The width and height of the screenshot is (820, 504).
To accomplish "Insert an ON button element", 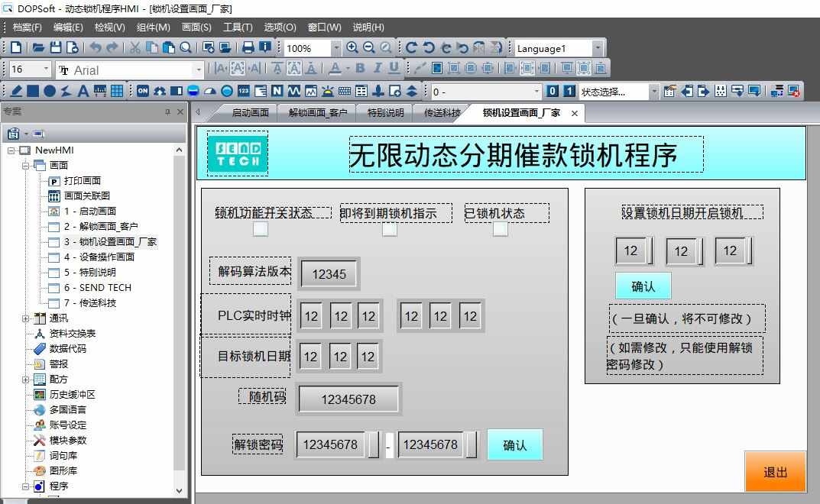I will [x=142, y=91].
